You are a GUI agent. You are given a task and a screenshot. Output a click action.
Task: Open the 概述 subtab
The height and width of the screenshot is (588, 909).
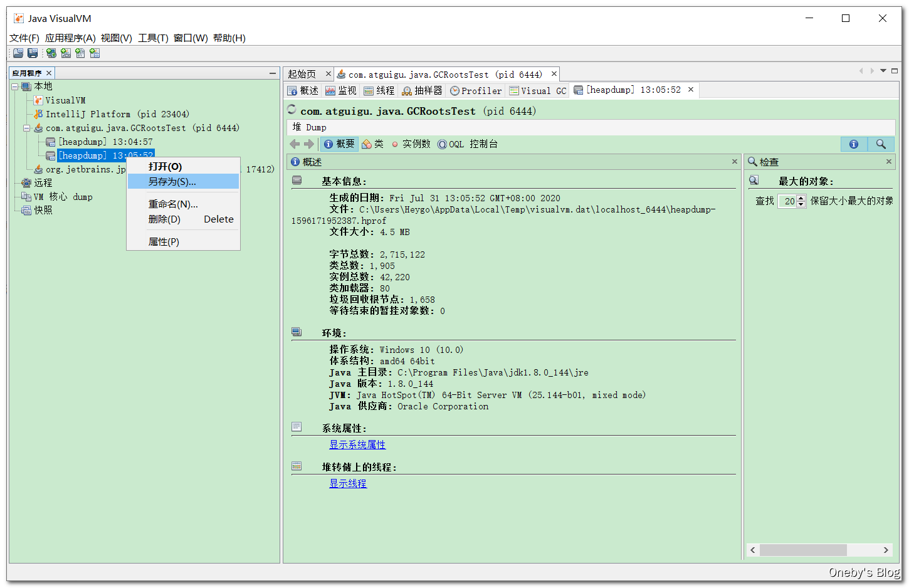pyautogui.click(x=303, y=91)
